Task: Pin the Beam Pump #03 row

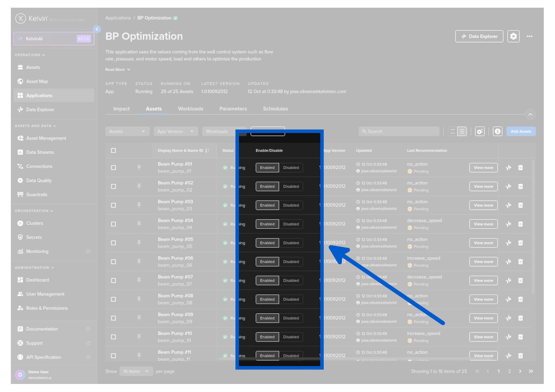Action: pos(139,205)
